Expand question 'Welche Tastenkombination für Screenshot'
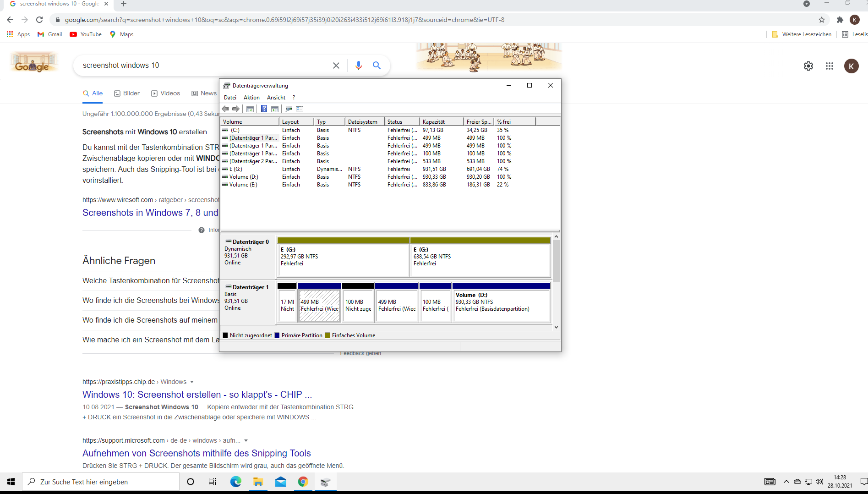This screenshot has height=494, width=868. (151, 280)
